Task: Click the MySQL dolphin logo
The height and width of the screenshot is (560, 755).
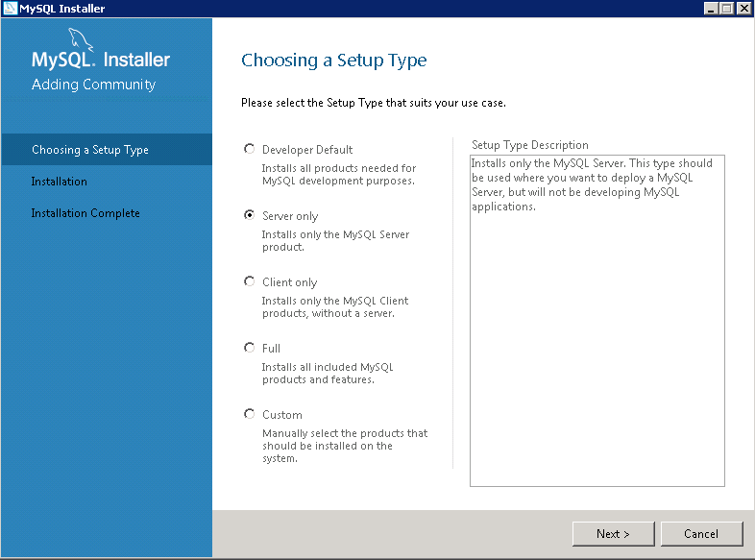Action: click(80, 38)
